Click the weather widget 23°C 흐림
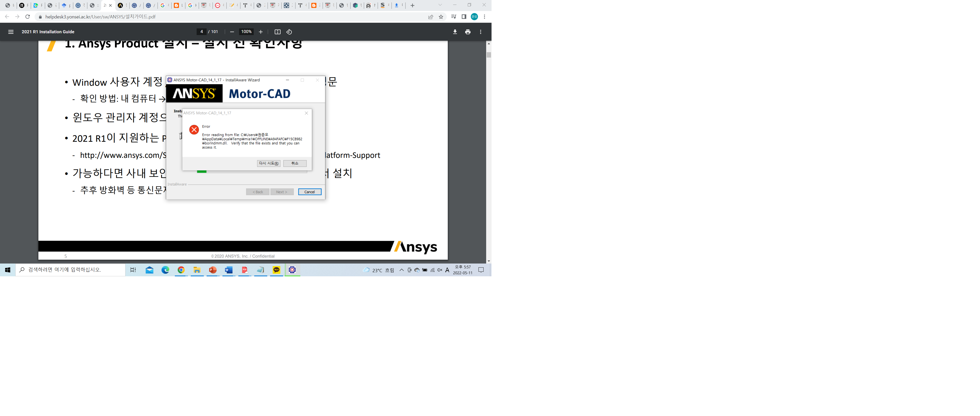The image size is (980, 416). pyautogui.click(x=378, y=270)
